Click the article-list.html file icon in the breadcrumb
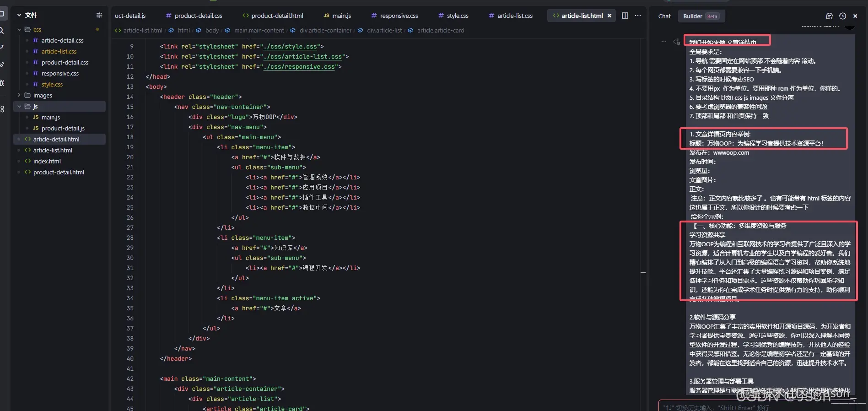868x411 pixels. [x=118, y=30]
